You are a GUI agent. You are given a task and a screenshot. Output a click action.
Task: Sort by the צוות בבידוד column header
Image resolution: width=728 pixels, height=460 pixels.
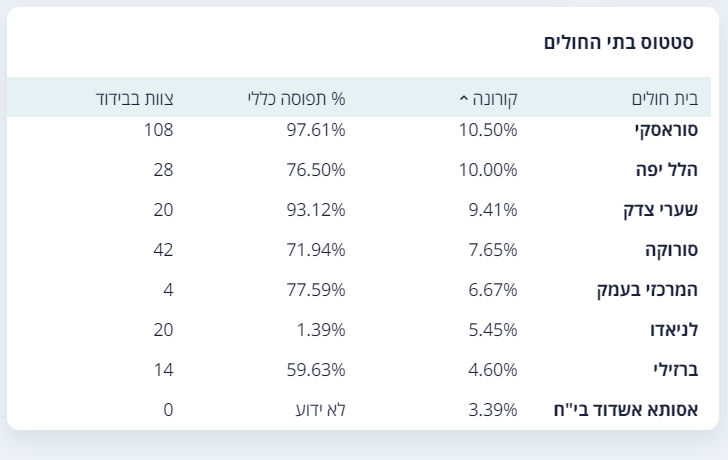point(135,98)
